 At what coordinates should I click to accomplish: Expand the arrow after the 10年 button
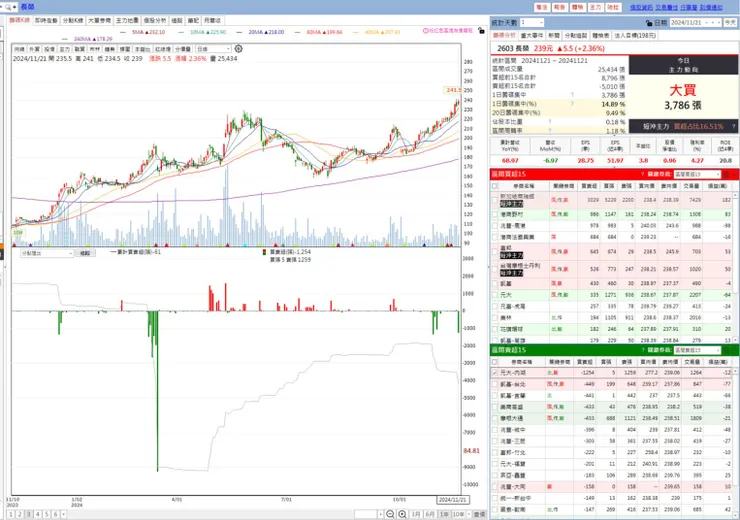coord(469,514)
